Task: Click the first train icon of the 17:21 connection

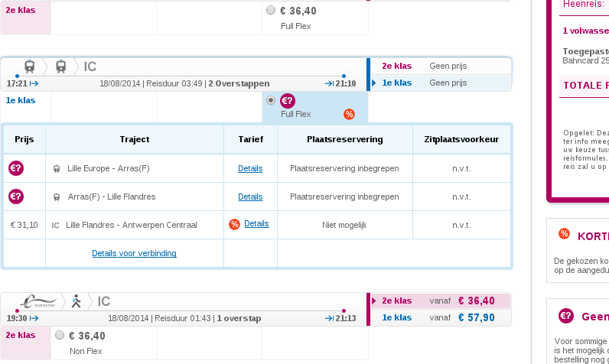Action: coord(30,67)
